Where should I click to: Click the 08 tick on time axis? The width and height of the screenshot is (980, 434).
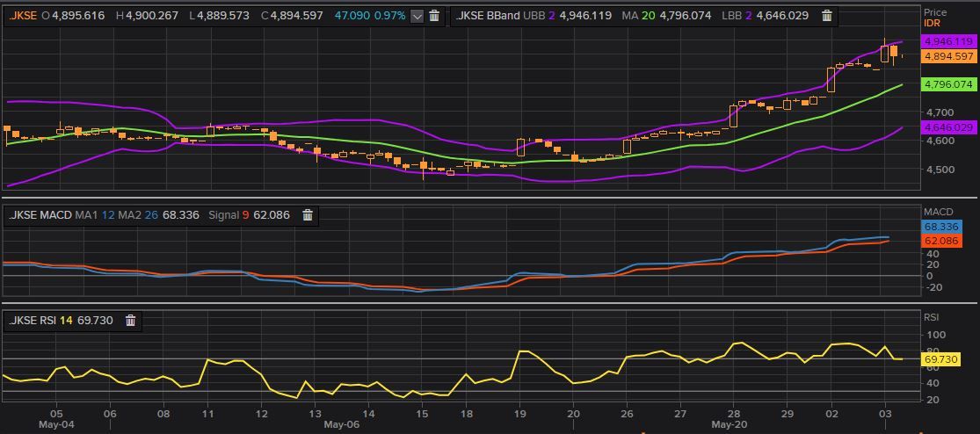coord(163,413)
